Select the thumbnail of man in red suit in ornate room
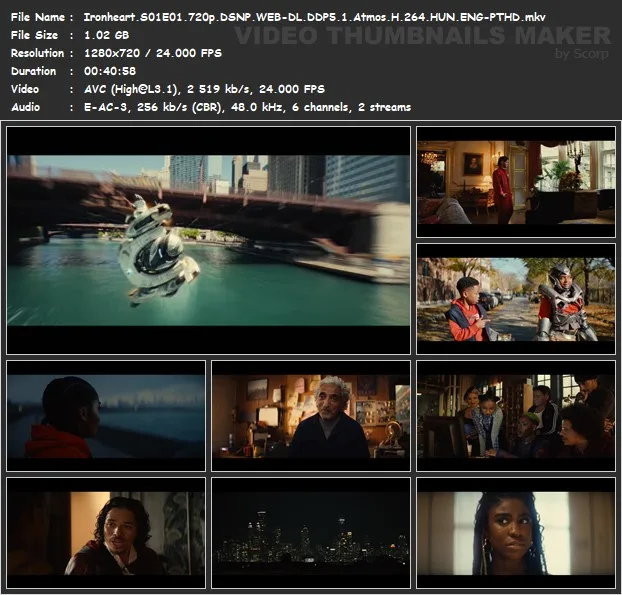Viewport: 622px width, 595px height. click(x=516, y=182)
